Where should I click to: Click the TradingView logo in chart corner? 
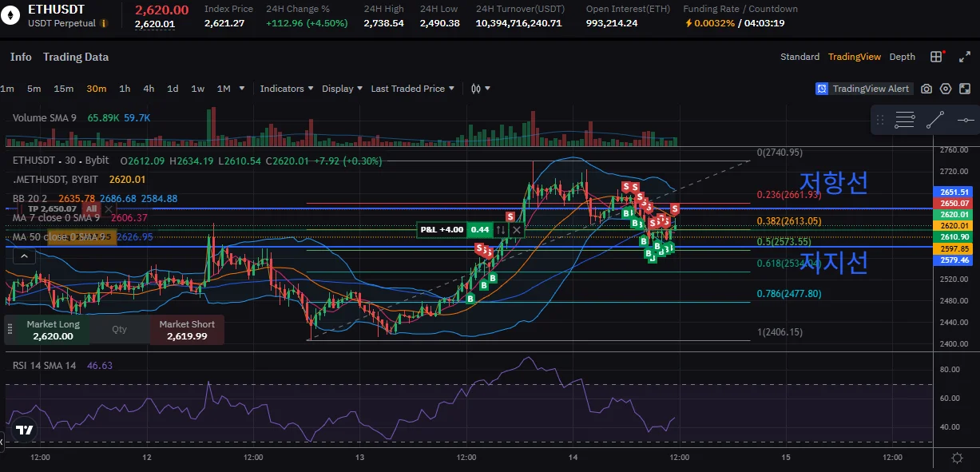(25, 430)
